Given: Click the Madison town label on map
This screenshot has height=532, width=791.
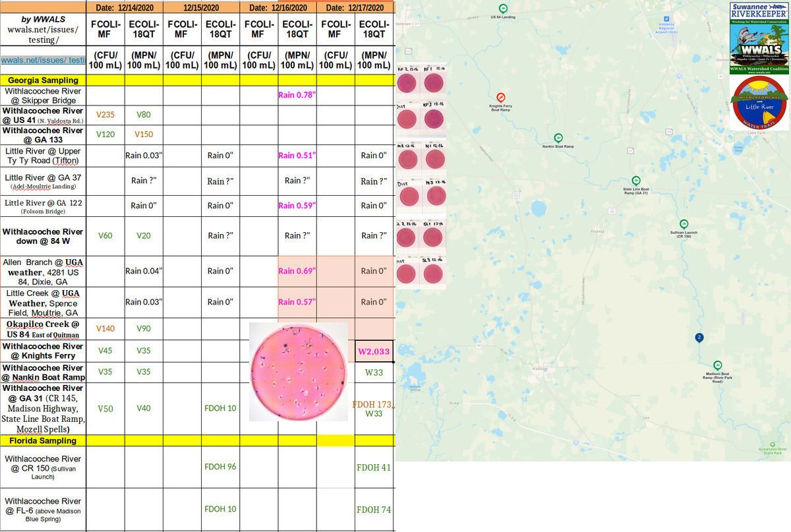Looking at the screenshot, I should 540,369.
